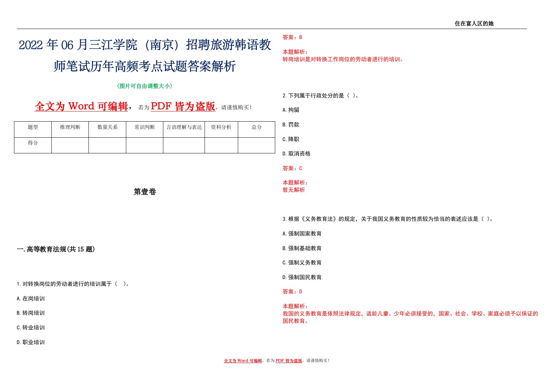Select option A.强制国家教育
This screenshot has height=392, width=555.
(x=302, y=234)
